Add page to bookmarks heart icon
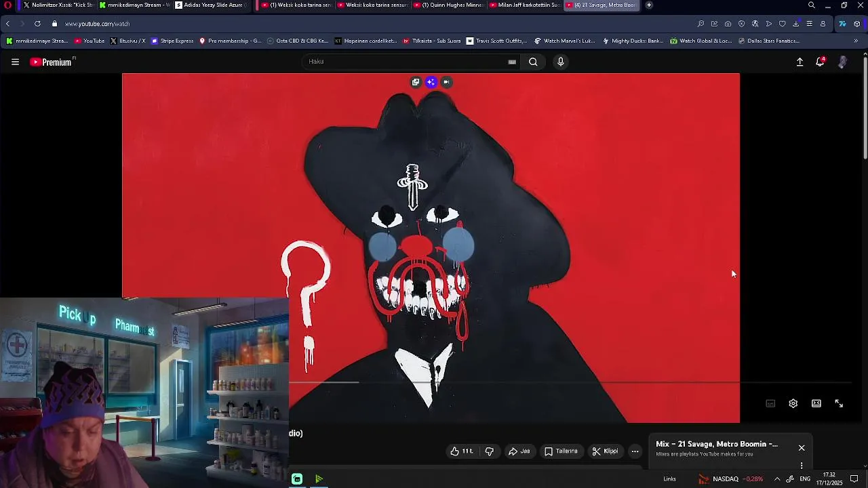Screen dimensions: 868x488 point(782,24)
